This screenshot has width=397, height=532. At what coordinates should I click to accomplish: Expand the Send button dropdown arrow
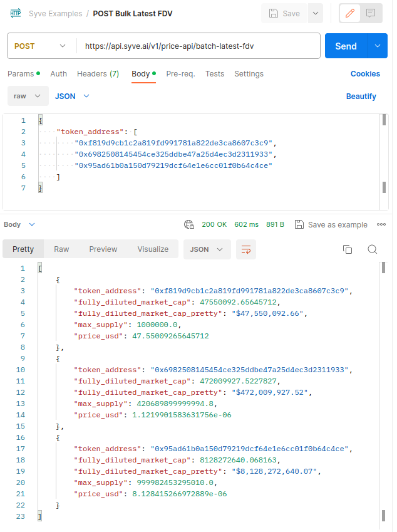(x=378, y=46)
